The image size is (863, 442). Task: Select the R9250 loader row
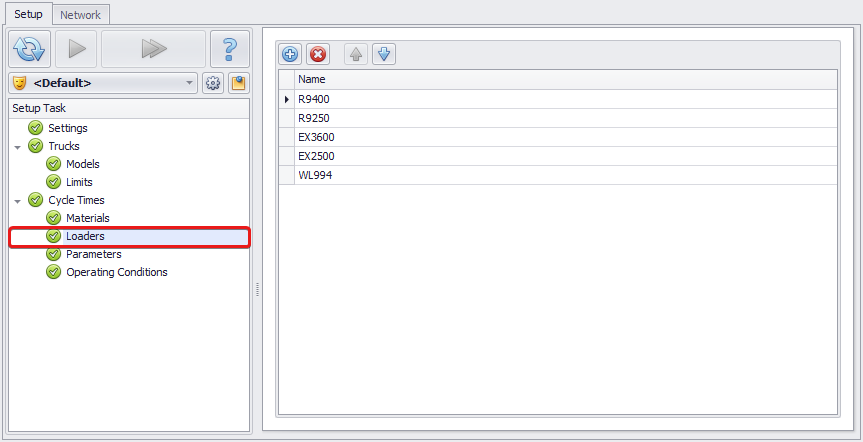click(566, 118)
